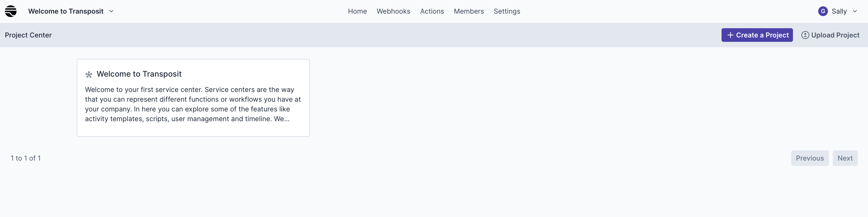Viewport: 868px width, 217px height.
Task: Go to the Previous page
Action: pyautogui.click(x=810, y=158)
